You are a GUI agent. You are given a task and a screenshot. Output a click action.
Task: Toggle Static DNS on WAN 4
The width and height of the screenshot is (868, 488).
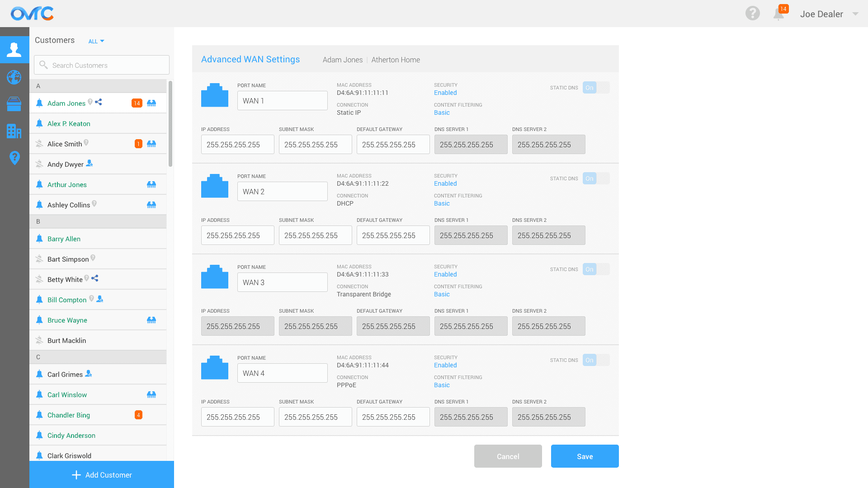tap(597, 360)
